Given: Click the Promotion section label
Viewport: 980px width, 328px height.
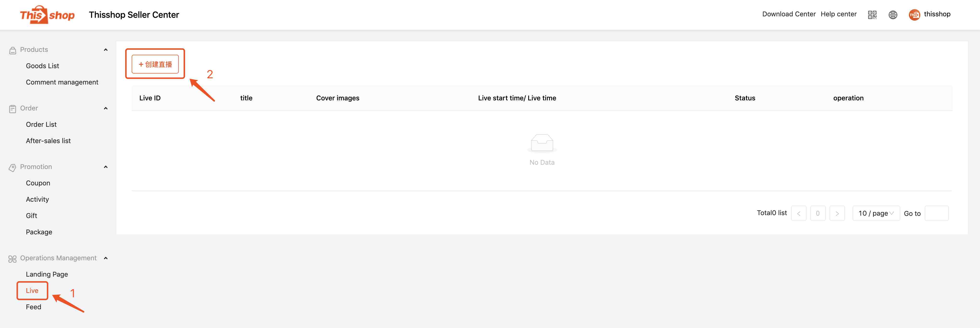Looking at the screenshot, I should click(36, 167).
